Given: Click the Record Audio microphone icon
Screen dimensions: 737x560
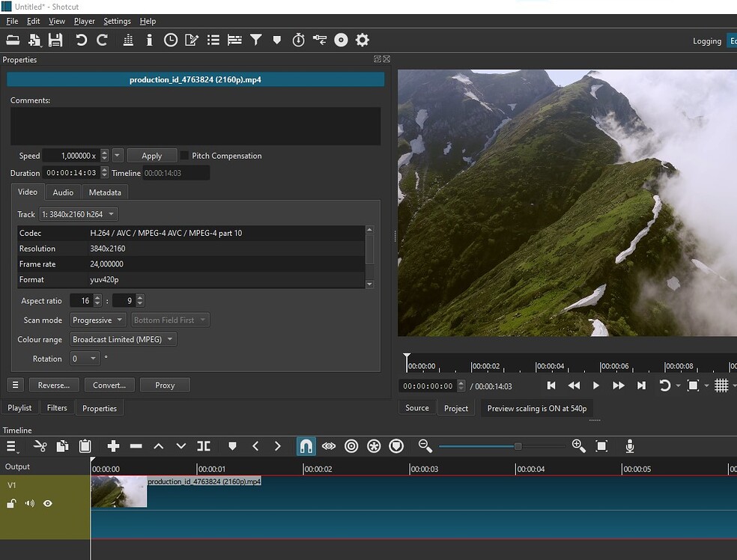Looking at the screenshot, I should coord(630,445).
